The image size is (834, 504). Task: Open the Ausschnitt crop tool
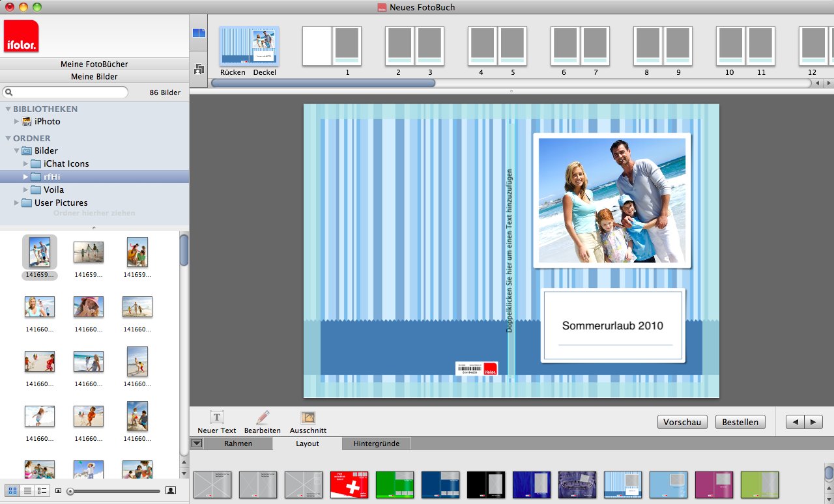(x=308, y=417)
